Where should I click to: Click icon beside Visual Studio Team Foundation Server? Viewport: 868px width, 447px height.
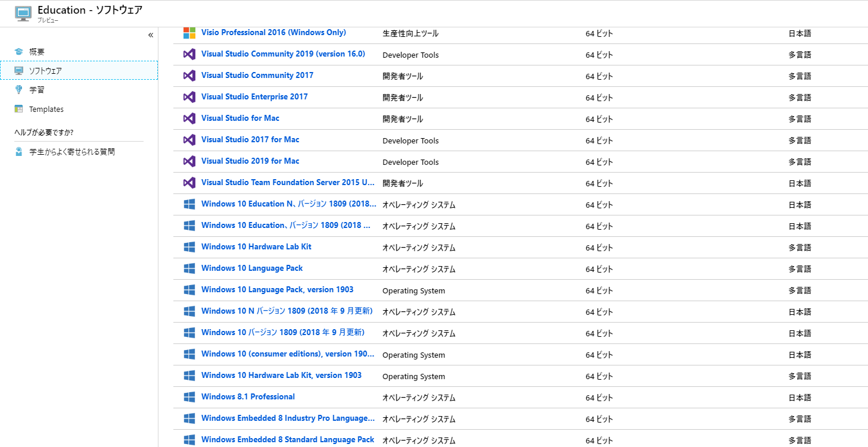(189, 183)
